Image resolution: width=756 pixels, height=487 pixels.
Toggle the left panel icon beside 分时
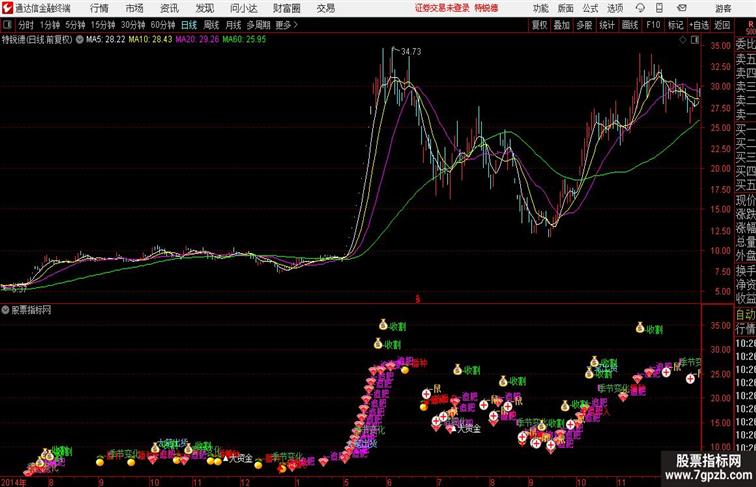pyautogui.click(x=7, y=25)
